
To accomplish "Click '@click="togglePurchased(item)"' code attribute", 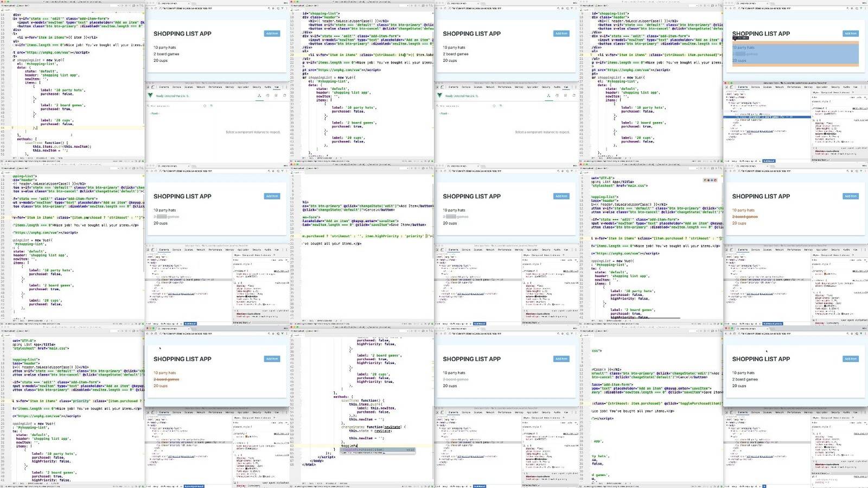I will coord(694,403).
